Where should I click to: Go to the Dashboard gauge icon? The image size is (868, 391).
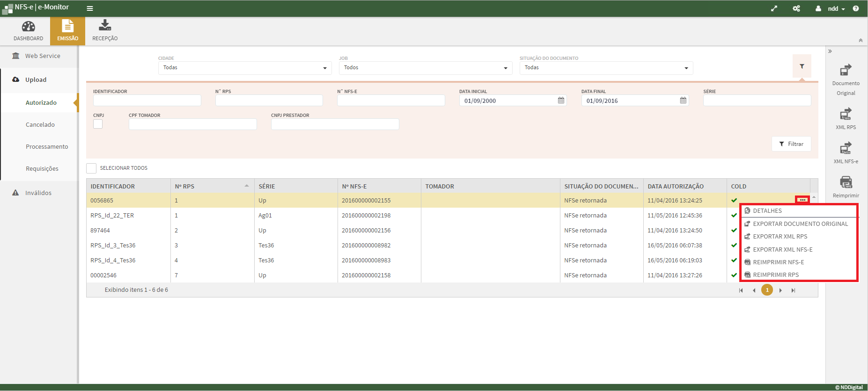coord(28,27)
